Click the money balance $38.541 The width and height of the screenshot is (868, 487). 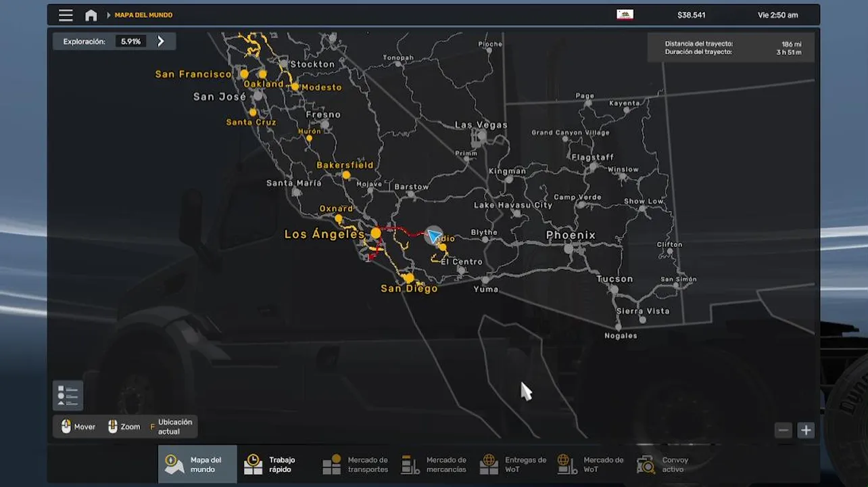pos(692,15)
